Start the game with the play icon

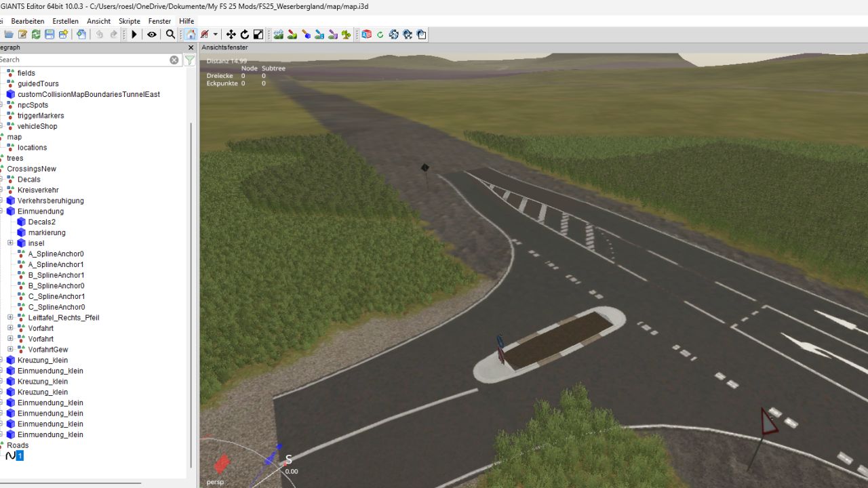coord(134,35)
